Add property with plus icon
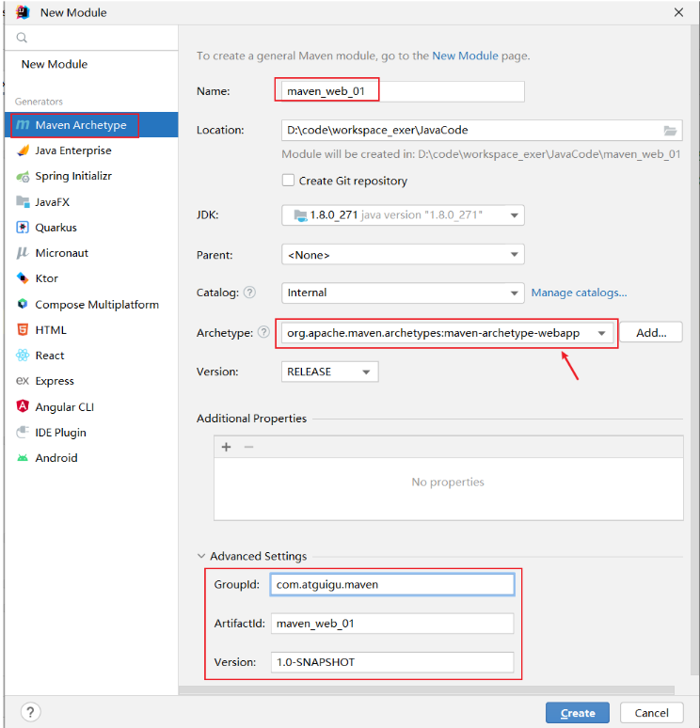Image resolution: width=700 pixels, height=728 pixels. 226,447
